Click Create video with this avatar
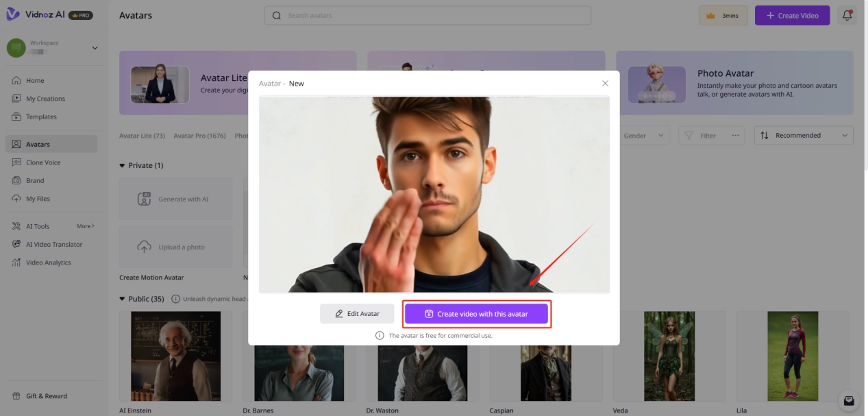 click(x=476, y=314)
